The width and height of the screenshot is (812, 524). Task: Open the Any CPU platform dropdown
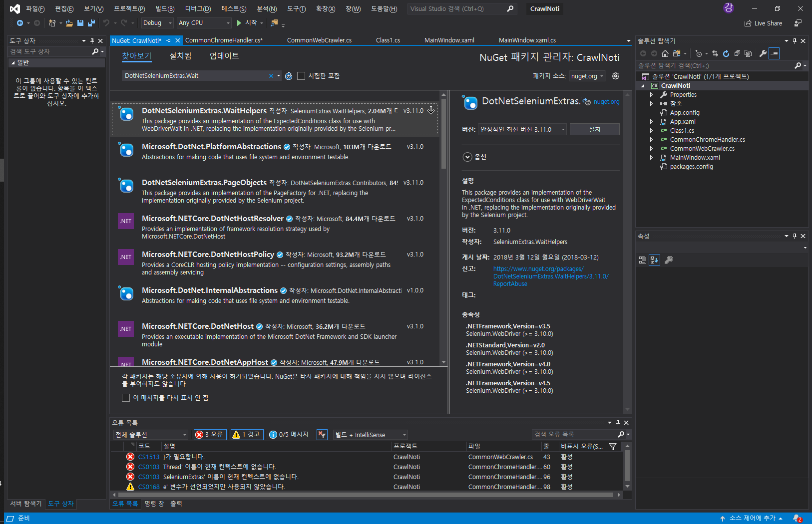click(x=204, y=23)
